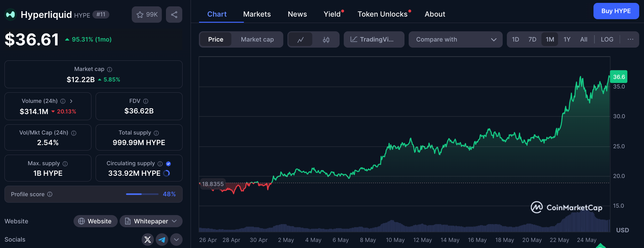Set chart range to 1Y
Viewport: 644px width, 248px height.
tap(567, 39)
